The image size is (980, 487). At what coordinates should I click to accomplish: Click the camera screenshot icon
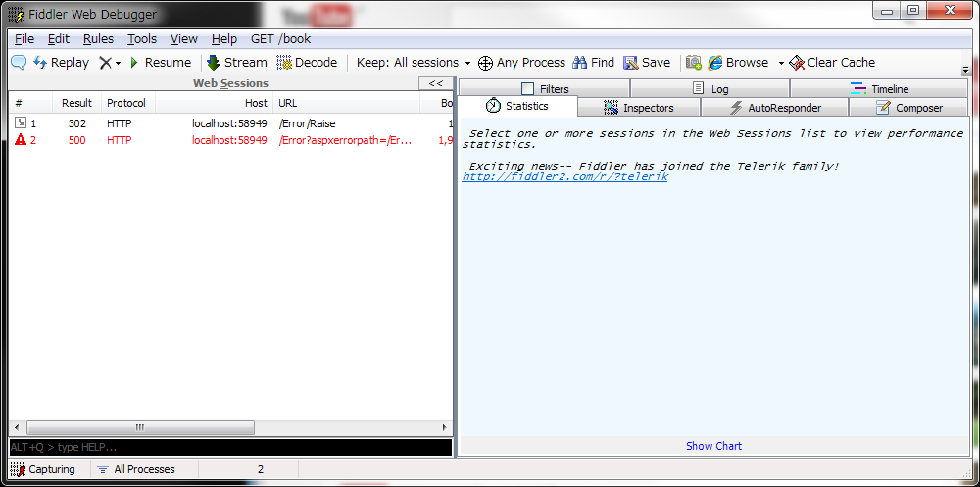693,63
